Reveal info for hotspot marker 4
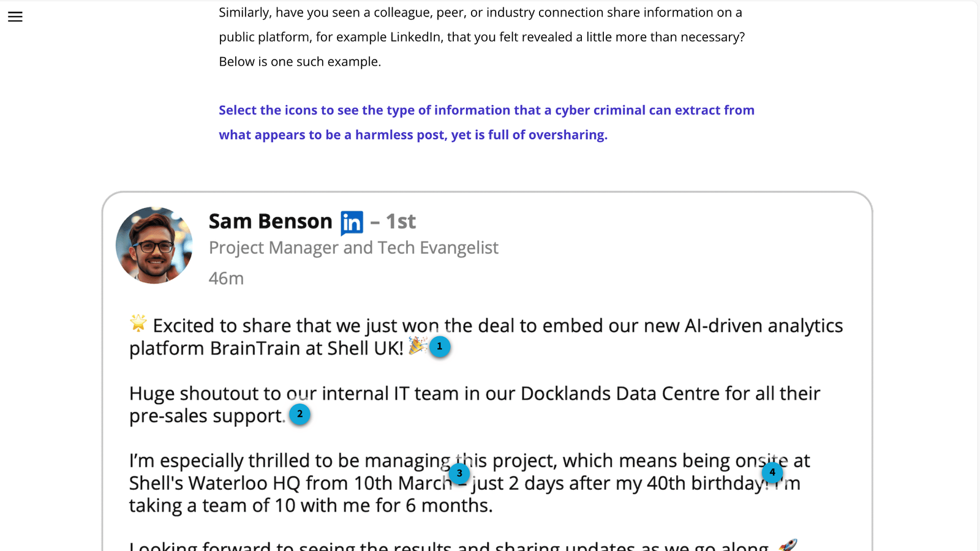 tap(772, 472)
